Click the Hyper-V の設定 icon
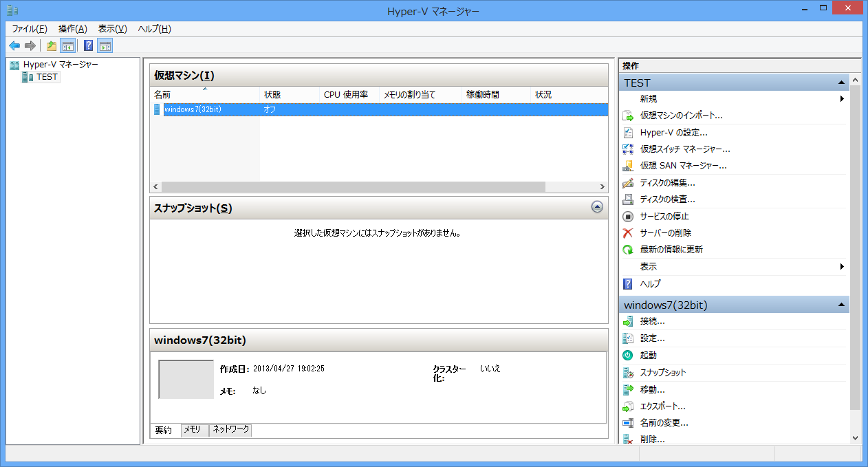868x467 pixels. pyautogui.click(x=627, y=133)
